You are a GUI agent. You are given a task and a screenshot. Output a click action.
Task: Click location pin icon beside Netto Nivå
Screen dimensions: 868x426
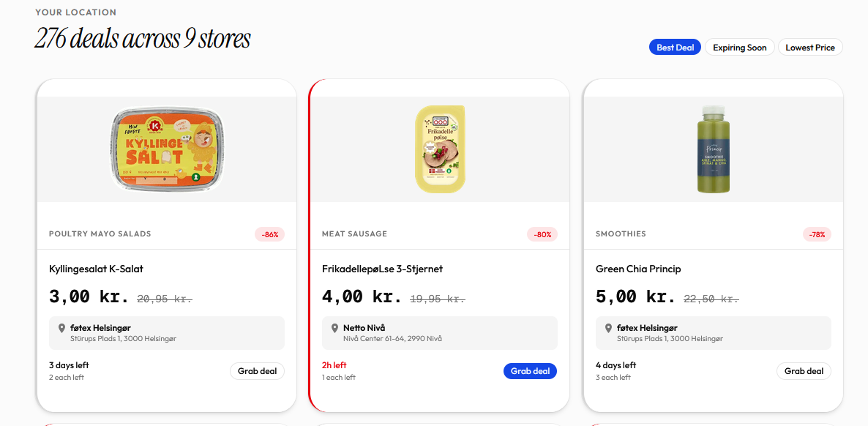click(335, 329)
